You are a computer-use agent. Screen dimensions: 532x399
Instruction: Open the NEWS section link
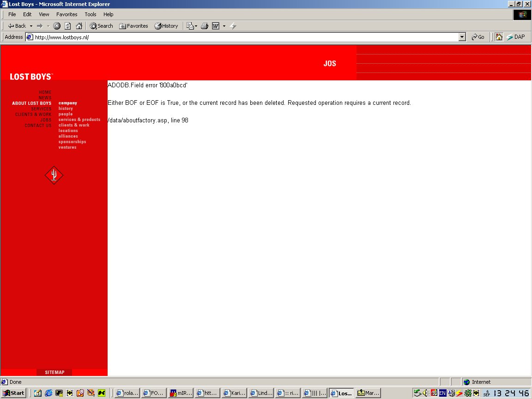pyautogui.click(x=45, y=98)
